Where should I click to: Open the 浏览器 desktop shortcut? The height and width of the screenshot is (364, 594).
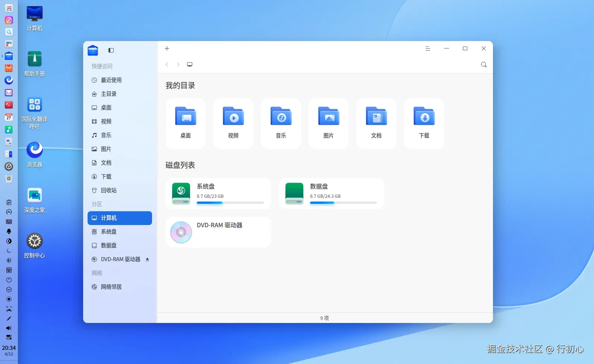35,155
